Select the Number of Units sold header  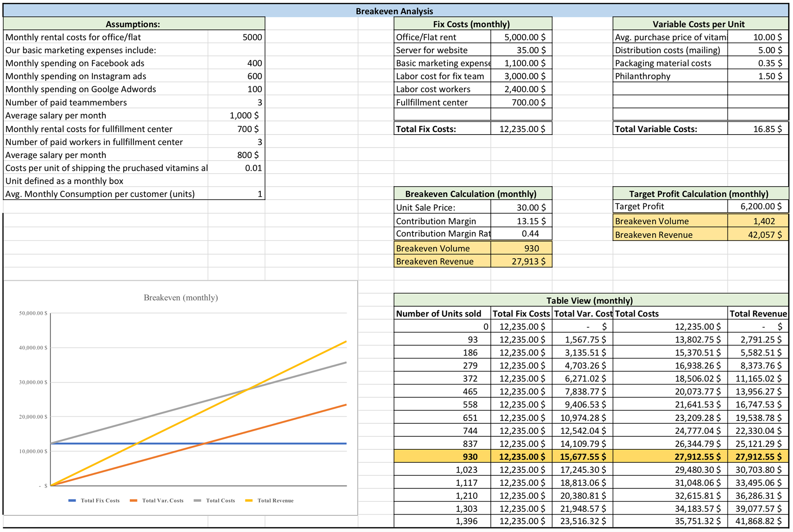pyautogui.click(x=439, y=314)
